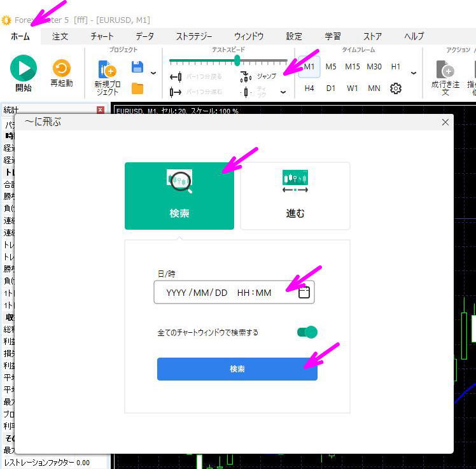Select the D1 timeframe

coord(331,88)
